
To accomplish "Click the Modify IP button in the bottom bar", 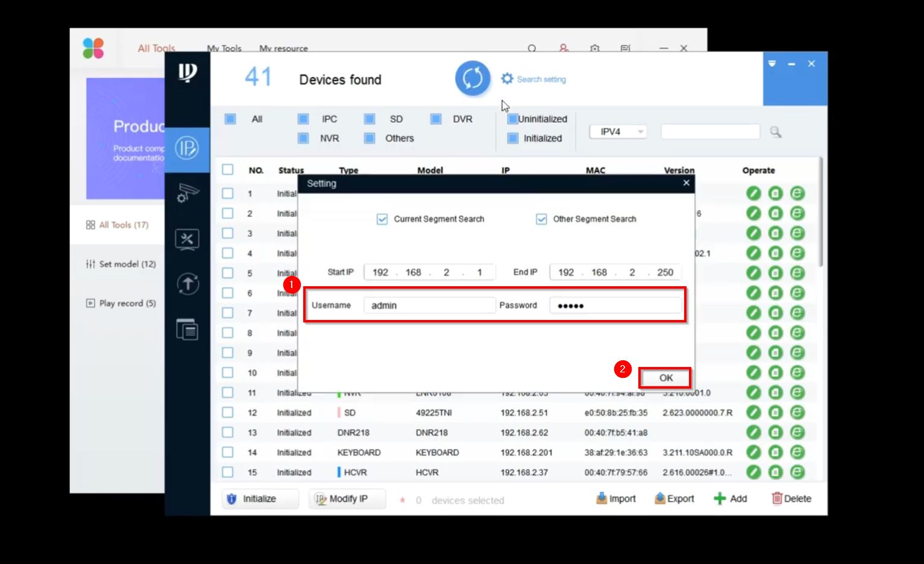I will (347, 499).
